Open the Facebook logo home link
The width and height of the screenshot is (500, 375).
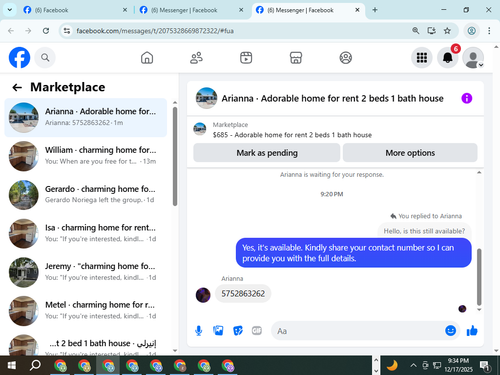tap(19, 58)
